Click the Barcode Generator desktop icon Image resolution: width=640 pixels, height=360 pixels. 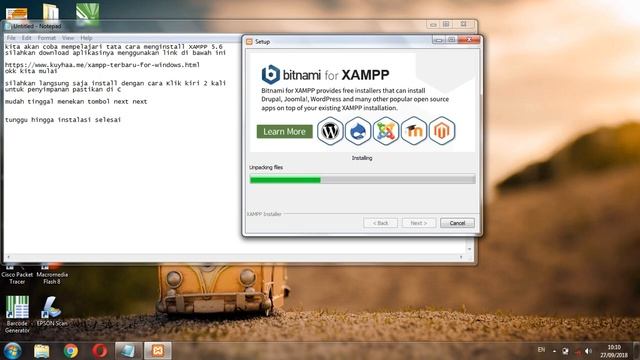(17, 314)
